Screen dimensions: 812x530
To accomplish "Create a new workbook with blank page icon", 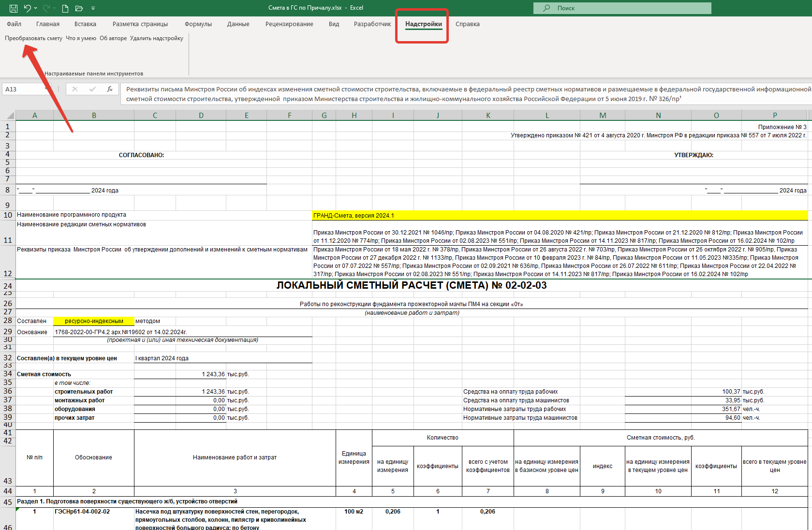I will [65, 8].
